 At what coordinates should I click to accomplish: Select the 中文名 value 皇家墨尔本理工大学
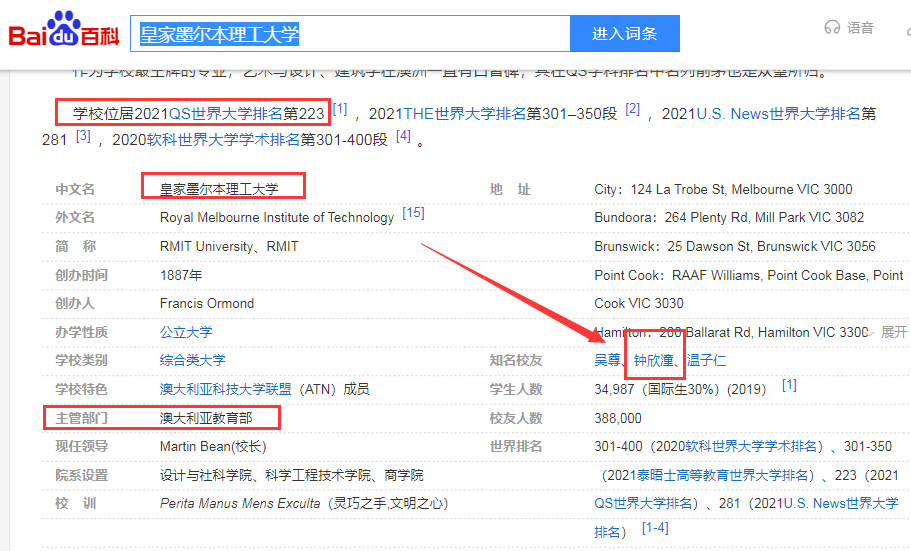click(x=219, y=189)
